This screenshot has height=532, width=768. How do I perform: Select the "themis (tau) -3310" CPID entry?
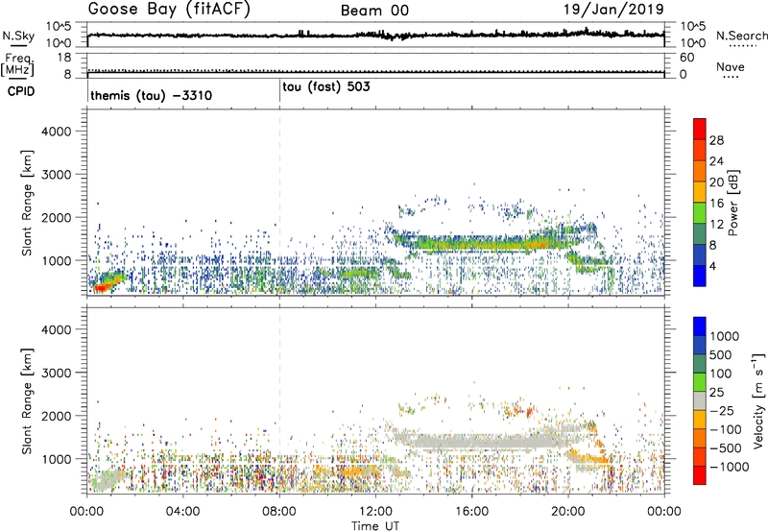(152, 95)
